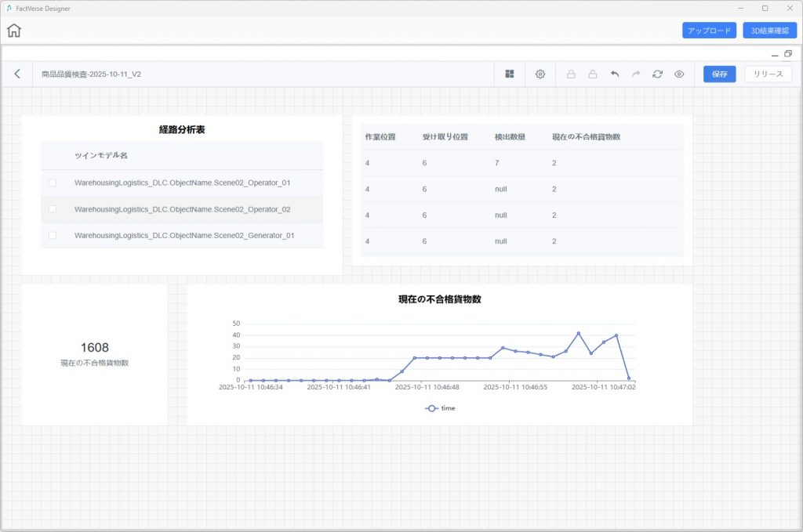Tick the checkbox for Scene02_Operator_02
803x532 pixels.
click(53, 209)
